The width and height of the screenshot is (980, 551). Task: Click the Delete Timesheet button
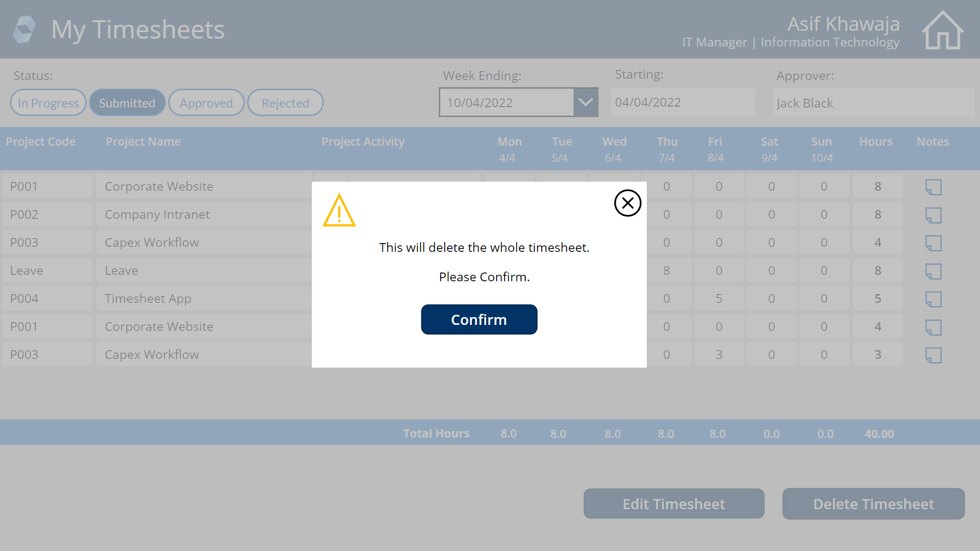pos(873,504)
